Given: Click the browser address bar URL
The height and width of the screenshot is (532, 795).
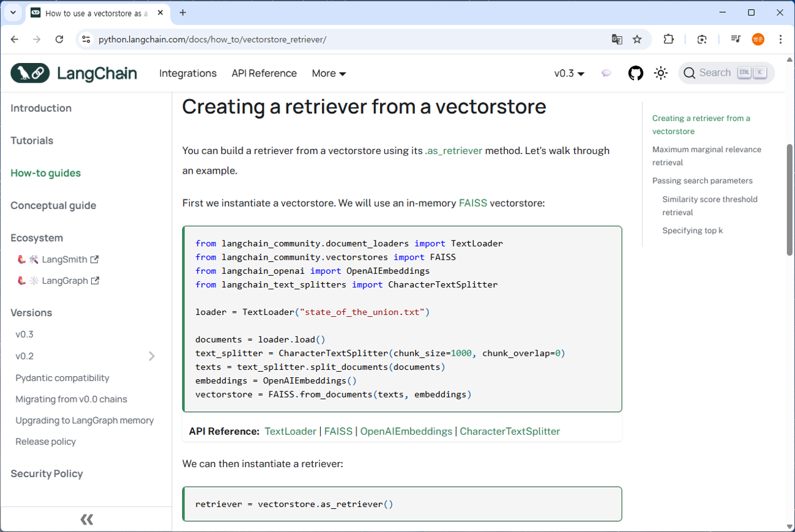Looking at the screenshot, I should (212, 39).
